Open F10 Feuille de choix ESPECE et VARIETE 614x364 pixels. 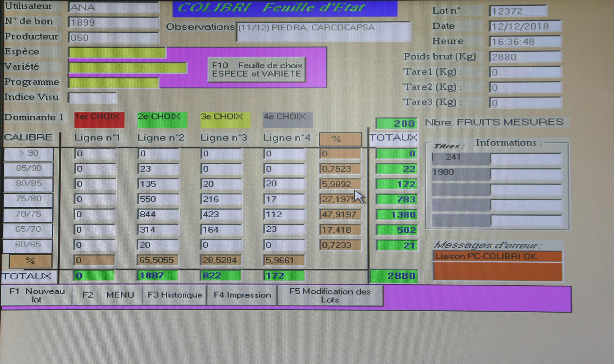pos(257,70)
